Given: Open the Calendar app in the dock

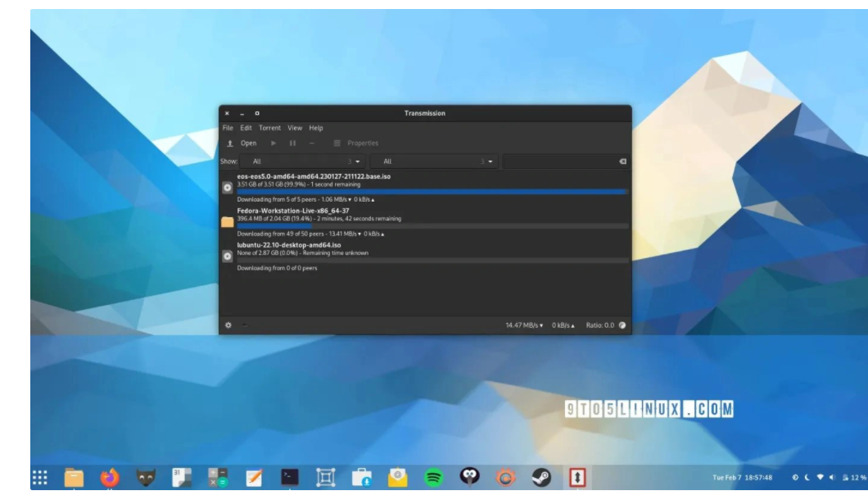Looking at the screenshot, I should click(x=182, y=477).
